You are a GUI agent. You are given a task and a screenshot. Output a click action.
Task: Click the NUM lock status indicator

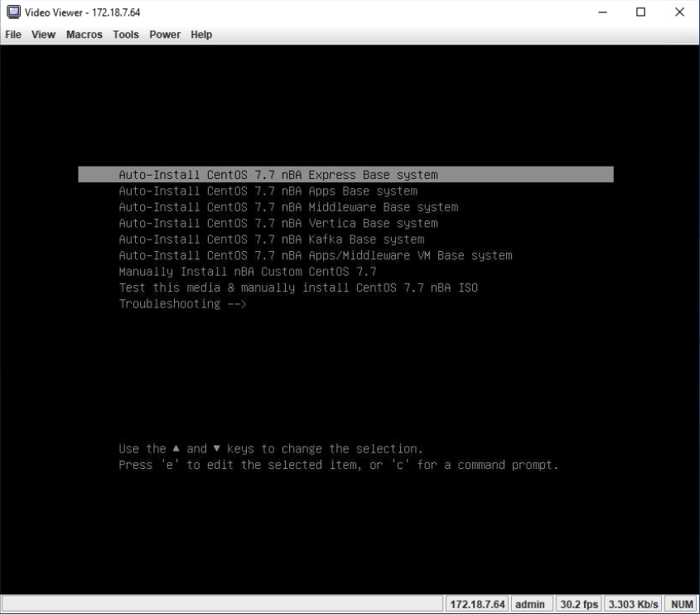(682, 604)
